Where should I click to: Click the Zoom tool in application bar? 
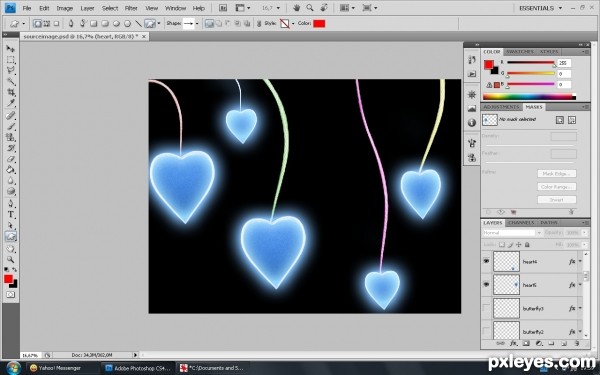(310, 8)
